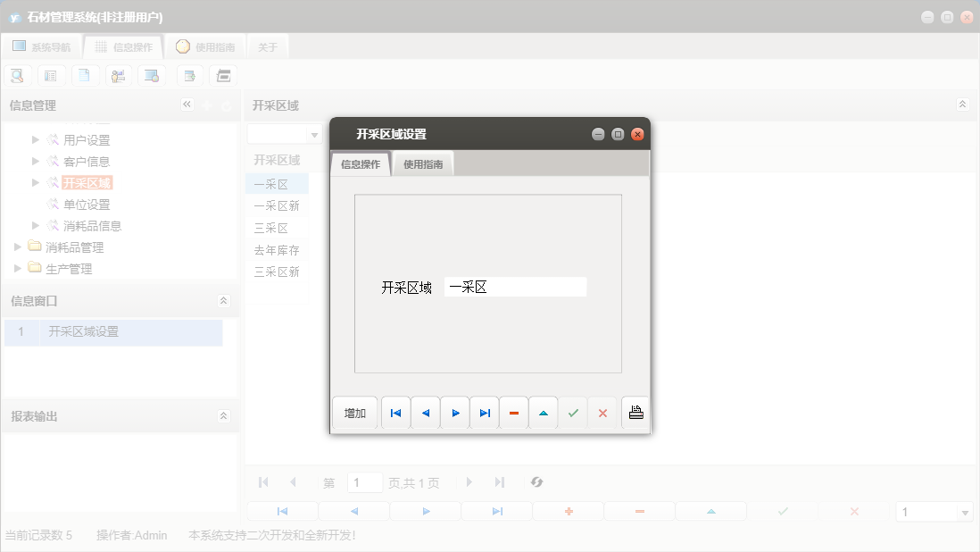Refresh records using the circular arrow icon
The height and width of the screenshot is (552, 980).
[536, 481]
